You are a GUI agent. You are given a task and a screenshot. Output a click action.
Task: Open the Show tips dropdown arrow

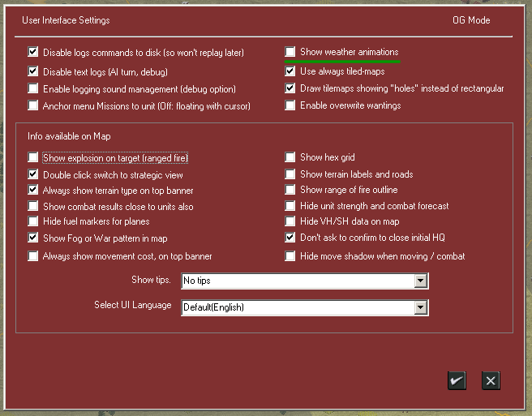coord(420,281)
